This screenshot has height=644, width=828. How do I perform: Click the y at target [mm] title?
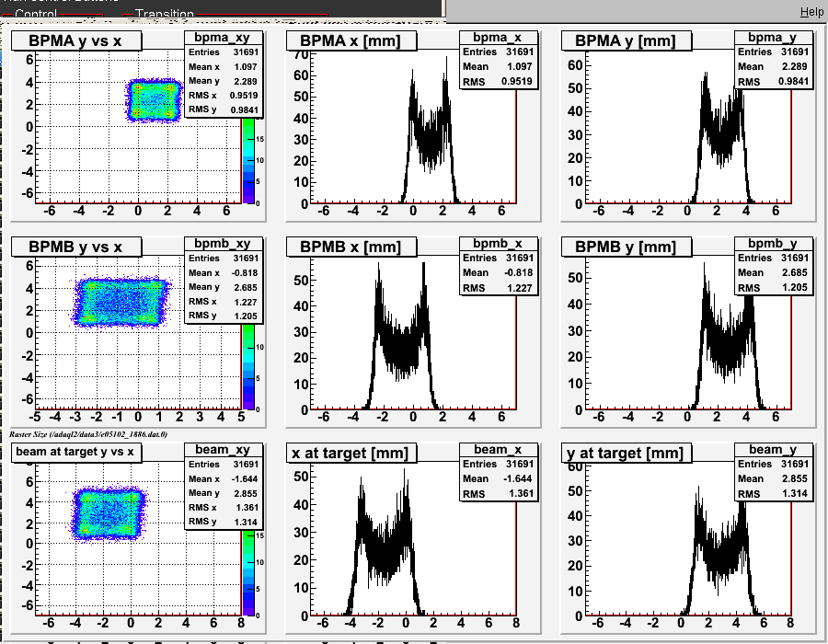click(x=627, y=453)
